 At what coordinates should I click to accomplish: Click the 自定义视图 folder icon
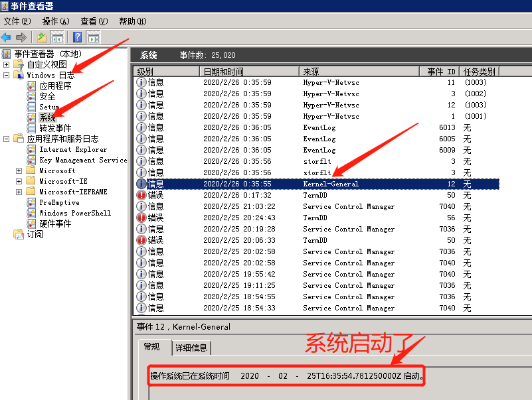click(x=19, y=64)
